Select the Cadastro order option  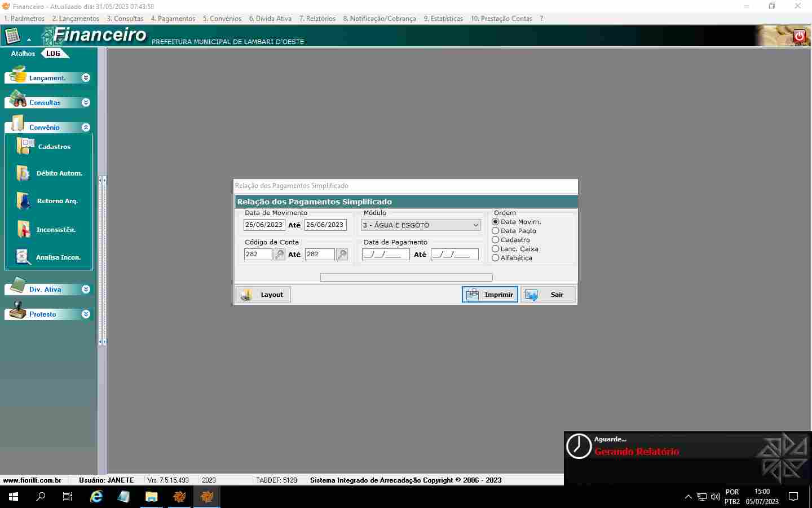(x=496, y=240)
